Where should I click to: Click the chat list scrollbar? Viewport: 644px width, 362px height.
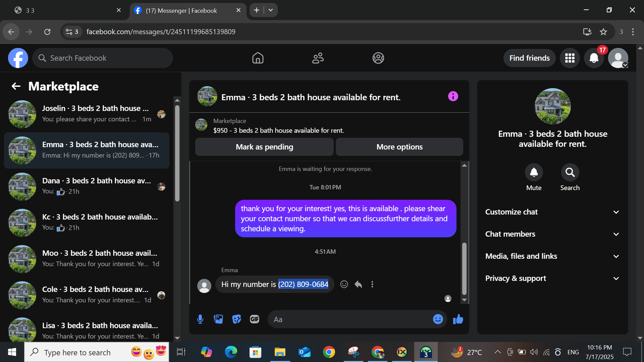[x=177, y=153]
